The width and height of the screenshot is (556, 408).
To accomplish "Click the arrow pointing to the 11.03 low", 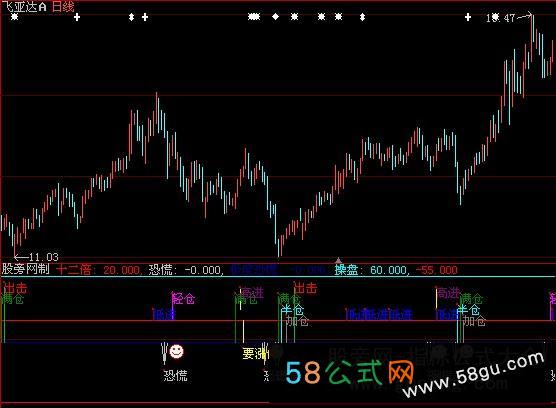I will (21, 257).
